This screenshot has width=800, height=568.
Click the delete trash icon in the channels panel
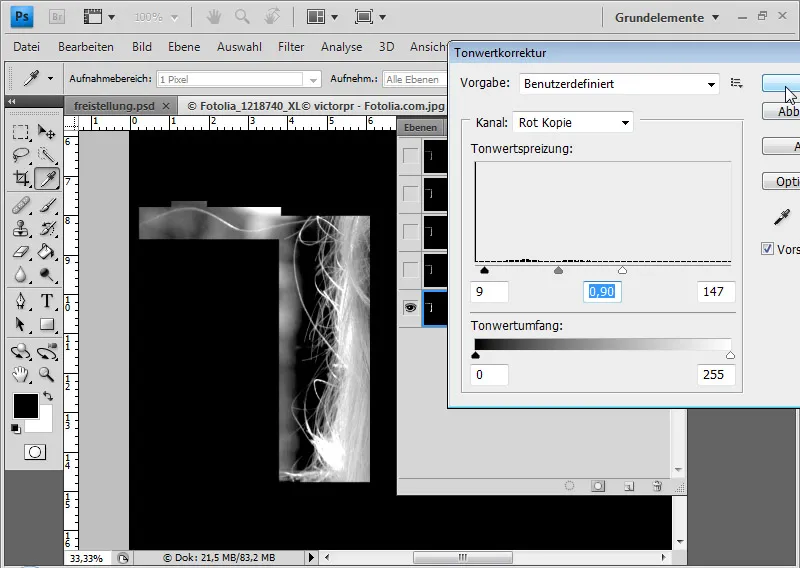[657, 486]
